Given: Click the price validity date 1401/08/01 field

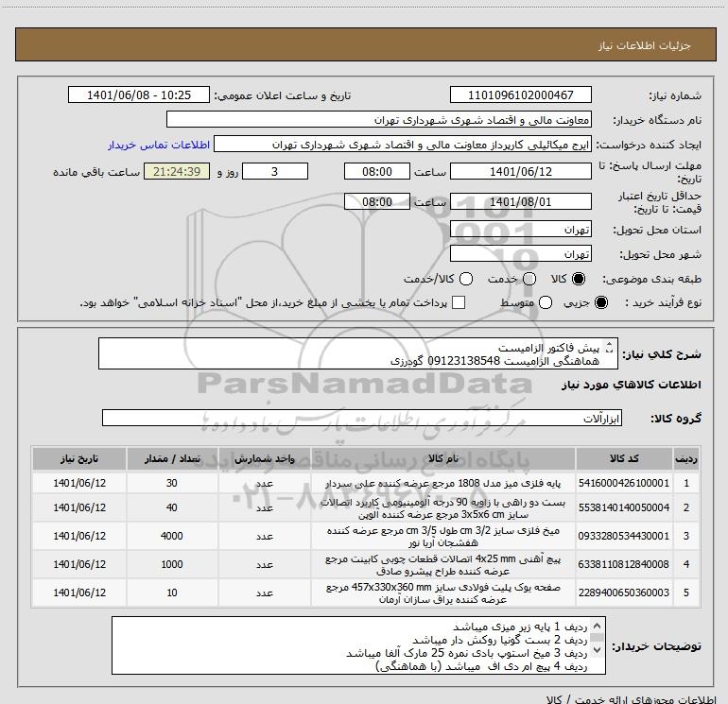Looking at the screenshot, I should (x=520, y=201).
